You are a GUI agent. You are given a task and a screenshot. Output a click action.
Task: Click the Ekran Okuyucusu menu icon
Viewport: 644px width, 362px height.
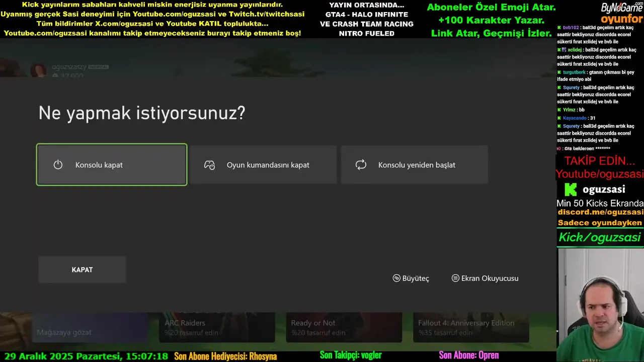tap(455, 278)
